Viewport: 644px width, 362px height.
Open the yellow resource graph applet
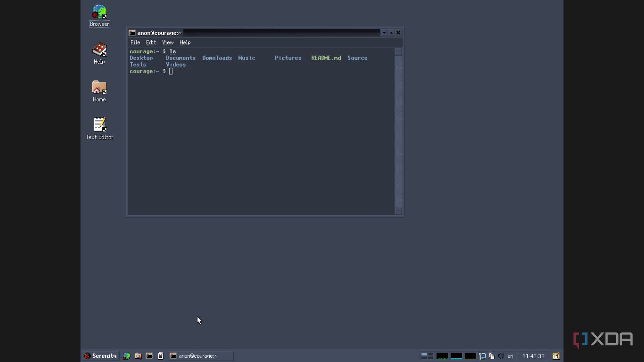(470, 356)
